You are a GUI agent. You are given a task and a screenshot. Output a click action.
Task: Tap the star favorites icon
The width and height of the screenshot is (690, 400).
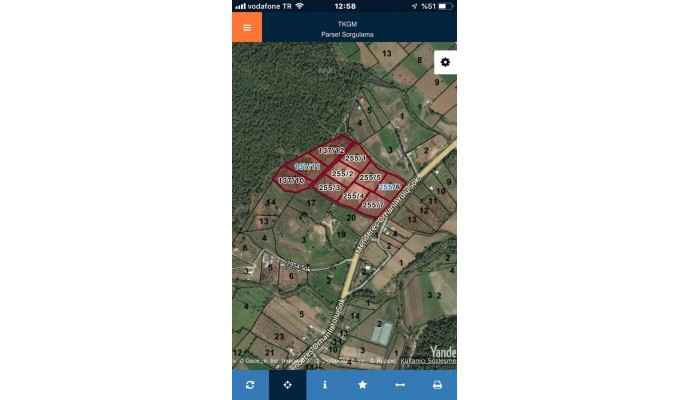pyautogui.click(x=362, y=385)
